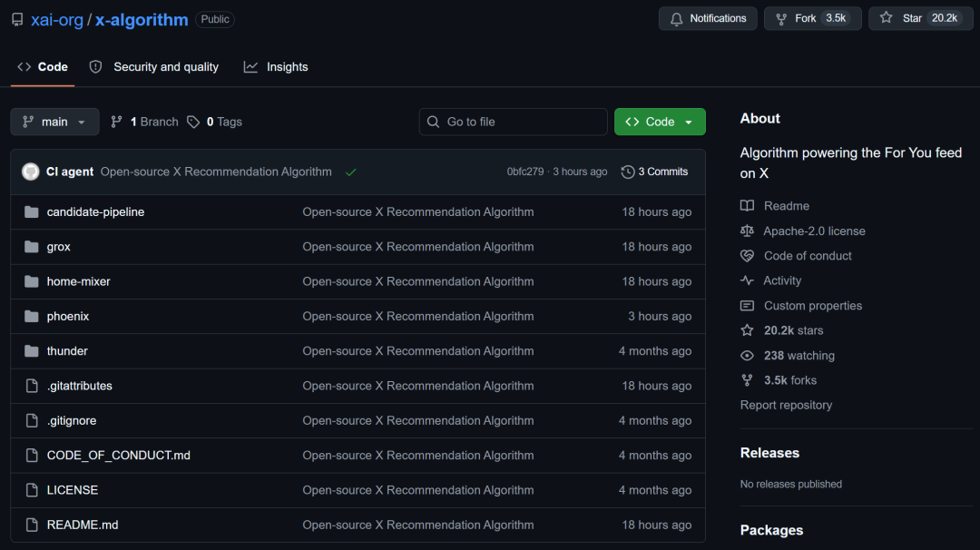Click the folder icon beside candidate-pipeline
The width and height of the screenshot is (980, 550).
[x=31, y=211]
